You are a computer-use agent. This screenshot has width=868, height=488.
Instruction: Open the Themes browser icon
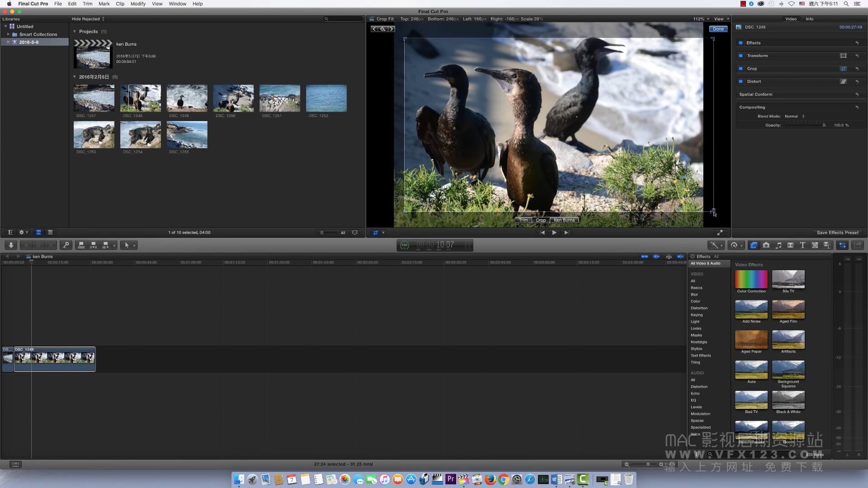(x=827, y=245)
